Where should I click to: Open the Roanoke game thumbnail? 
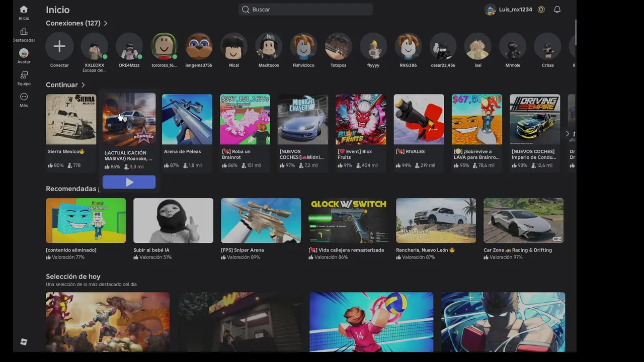[x=129, y=119]
